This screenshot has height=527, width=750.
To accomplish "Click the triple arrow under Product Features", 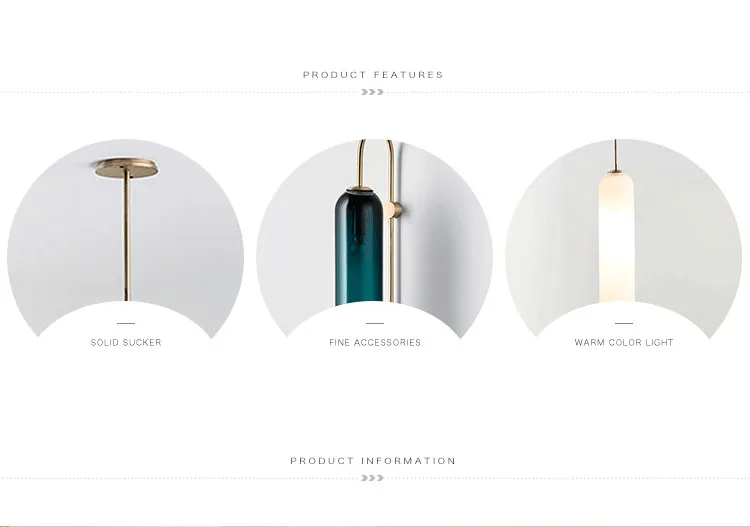I will [373, 92].
